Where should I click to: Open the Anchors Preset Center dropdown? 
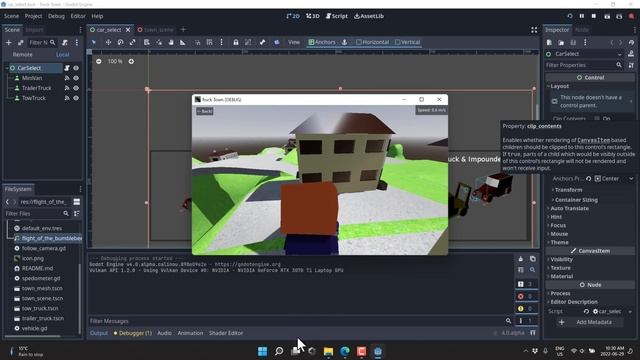coord(614,179)
